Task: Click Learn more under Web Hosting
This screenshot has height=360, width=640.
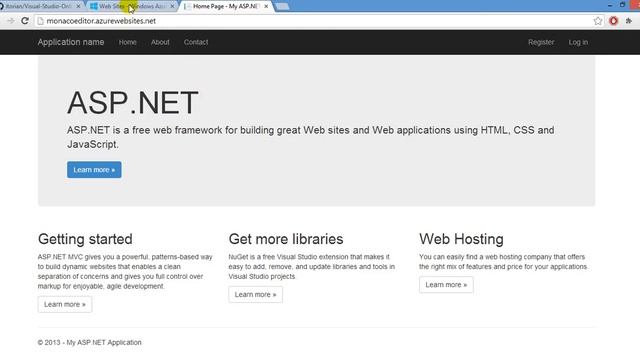Action: coord(446,285)
